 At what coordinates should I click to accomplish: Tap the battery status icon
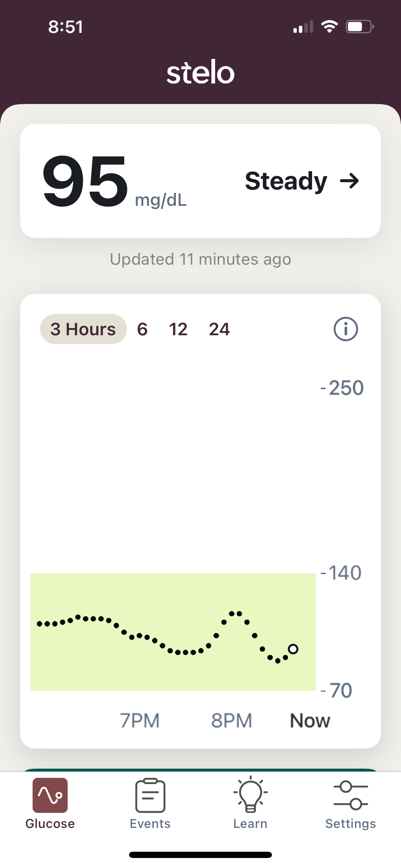click(359, 27)
